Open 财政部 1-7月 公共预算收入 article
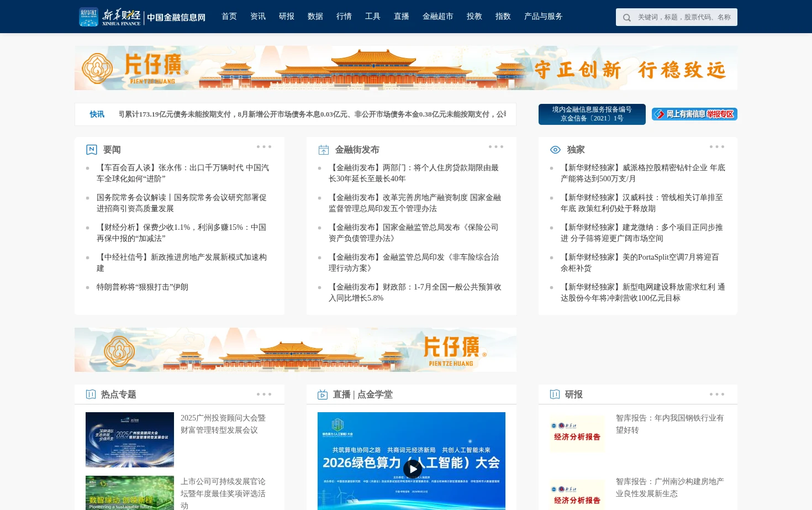The width and height of the screenshot is (812, 510). point(415,293)
